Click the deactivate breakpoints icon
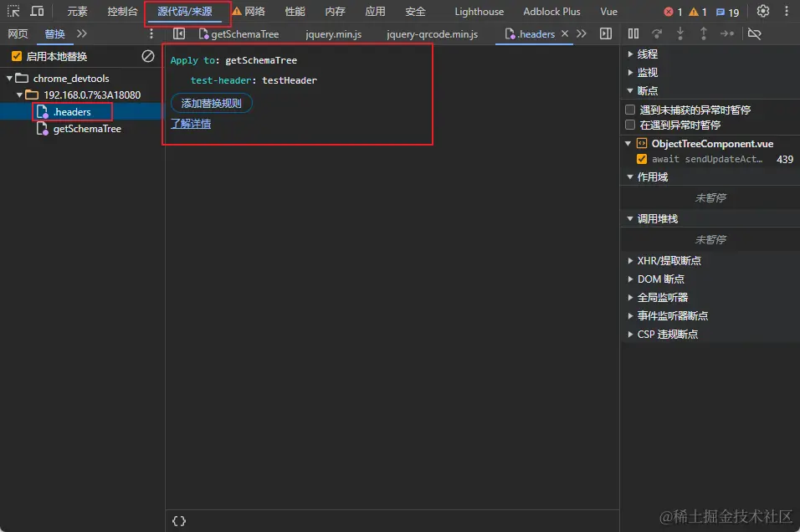Image resolution: width=800 pixels, height=532 pixels. tap(754, 33)
